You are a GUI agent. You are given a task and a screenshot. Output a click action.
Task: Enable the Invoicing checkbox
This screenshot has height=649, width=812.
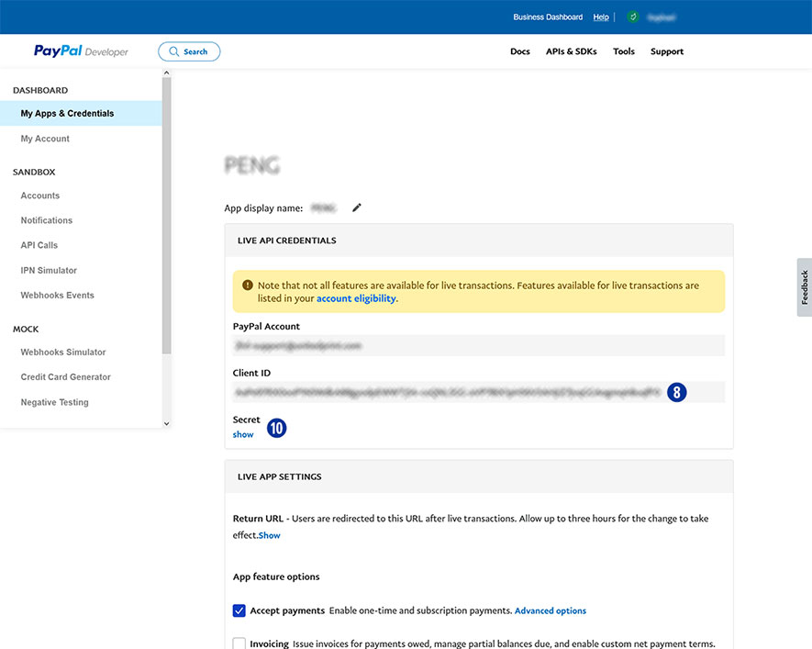239,643
